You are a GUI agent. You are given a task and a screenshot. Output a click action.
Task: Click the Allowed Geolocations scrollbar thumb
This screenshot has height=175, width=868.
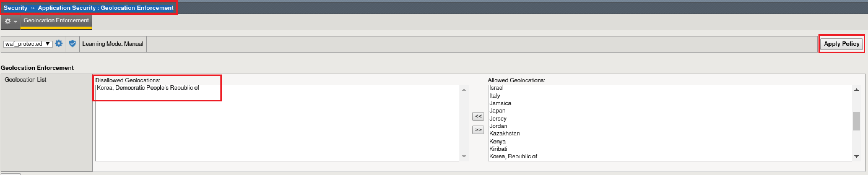tap(856, 121)
